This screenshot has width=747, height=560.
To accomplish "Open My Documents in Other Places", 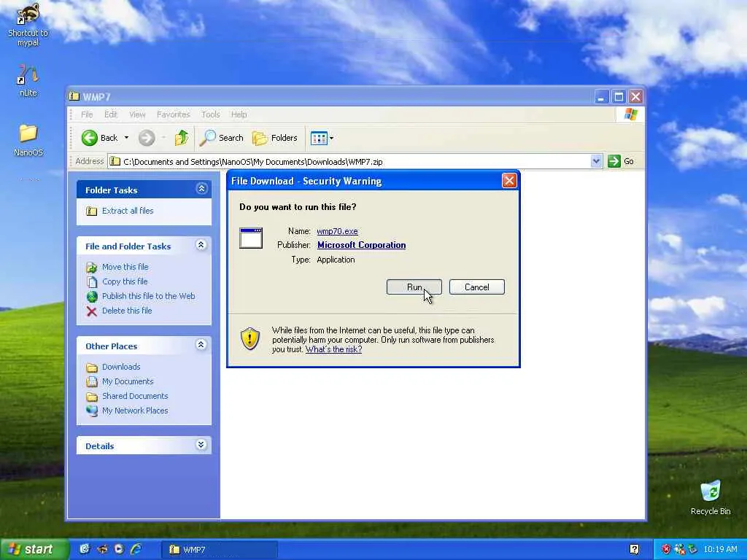I will click(128, 381).
